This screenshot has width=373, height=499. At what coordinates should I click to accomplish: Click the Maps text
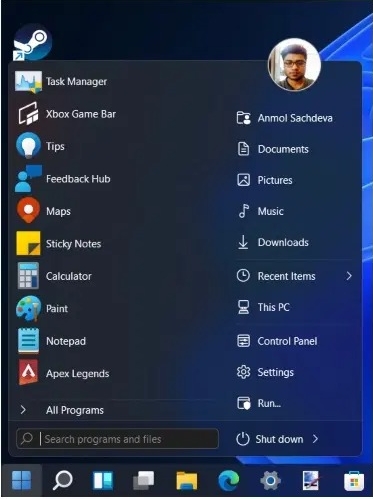(58, 211)
